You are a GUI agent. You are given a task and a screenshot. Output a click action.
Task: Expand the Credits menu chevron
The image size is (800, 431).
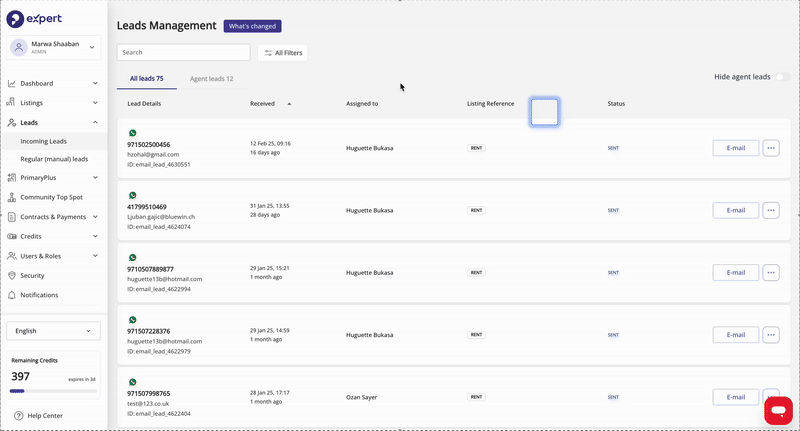coord(95,236)
